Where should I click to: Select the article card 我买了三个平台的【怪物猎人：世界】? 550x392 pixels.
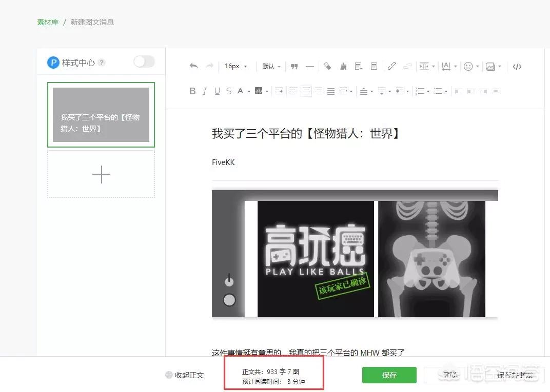tap(101, 115)
